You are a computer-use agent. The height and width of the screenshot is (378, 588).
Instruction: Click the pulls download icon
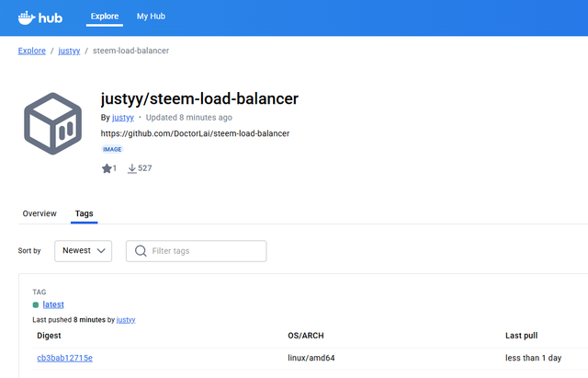point(131,168)
